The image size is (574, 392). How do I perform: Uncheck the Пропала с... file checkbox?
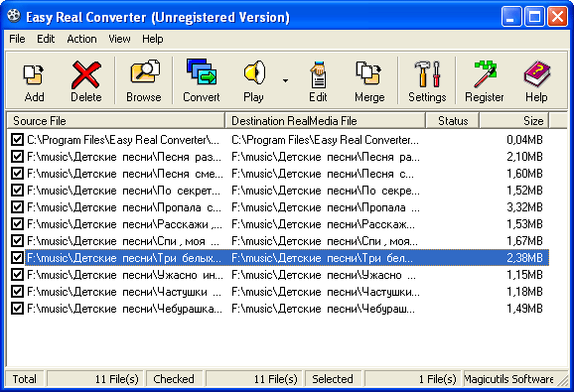click(17, 207)
